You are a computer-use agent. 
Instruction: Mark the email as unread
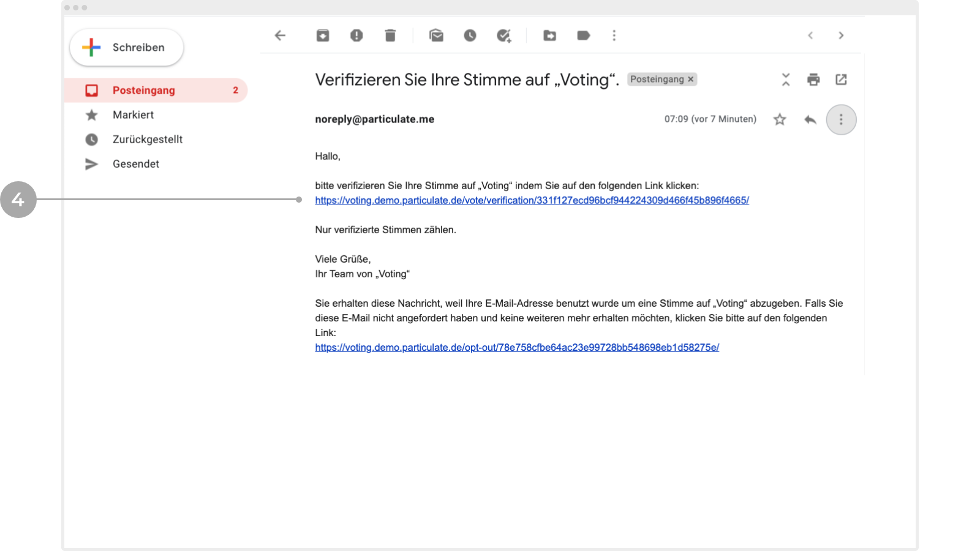tap(436, 36)
